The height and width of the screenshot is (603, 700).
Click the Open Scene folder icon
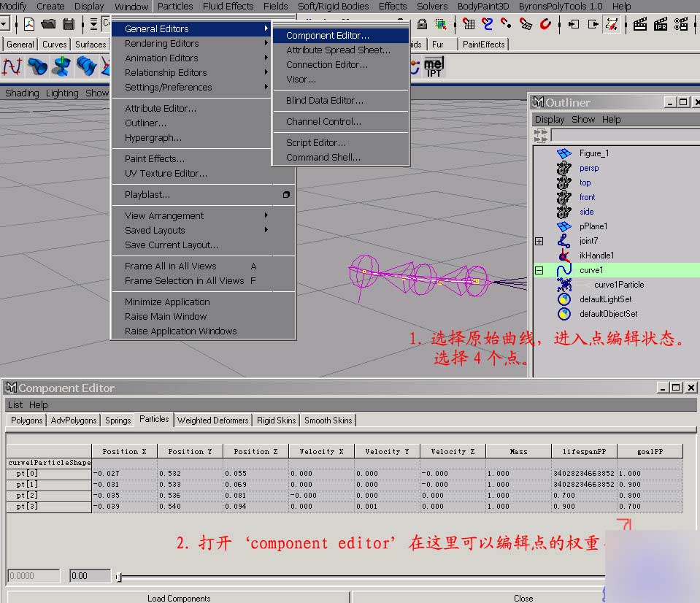pyautogui.click(x=47, y=23)
